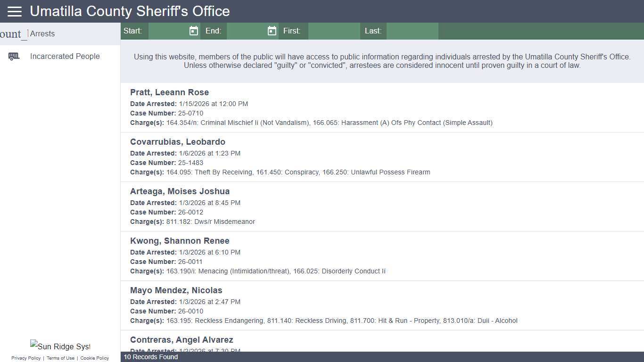The width and height of the screenshot is (644, 362).
Task: Open the Cookie Policy
Action: coord(94,358)
